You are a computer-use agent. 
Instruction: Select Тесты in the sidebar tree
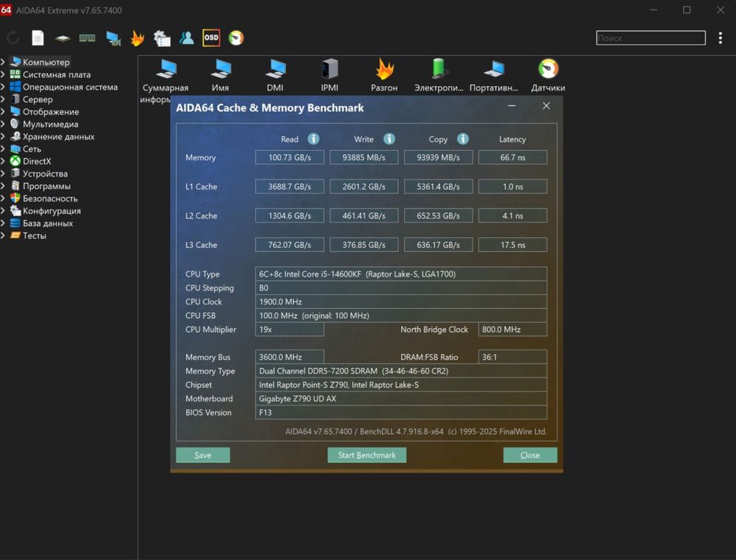(35, 235)
